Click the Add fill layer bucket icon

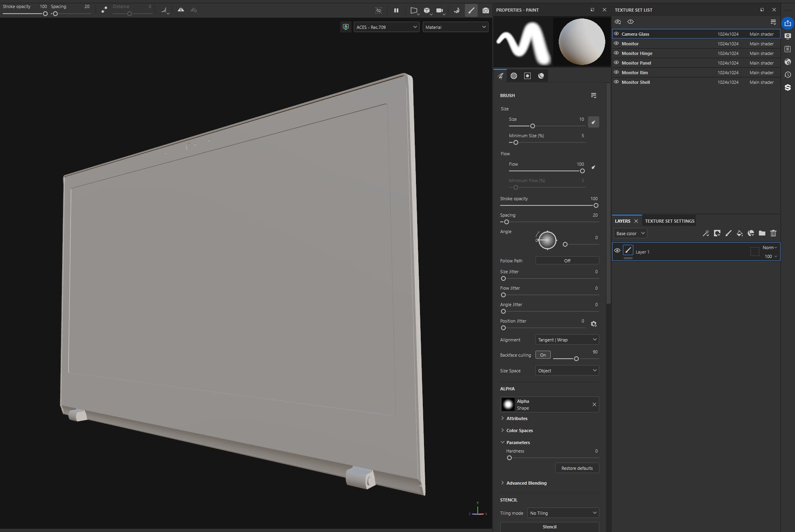[739, 233]
